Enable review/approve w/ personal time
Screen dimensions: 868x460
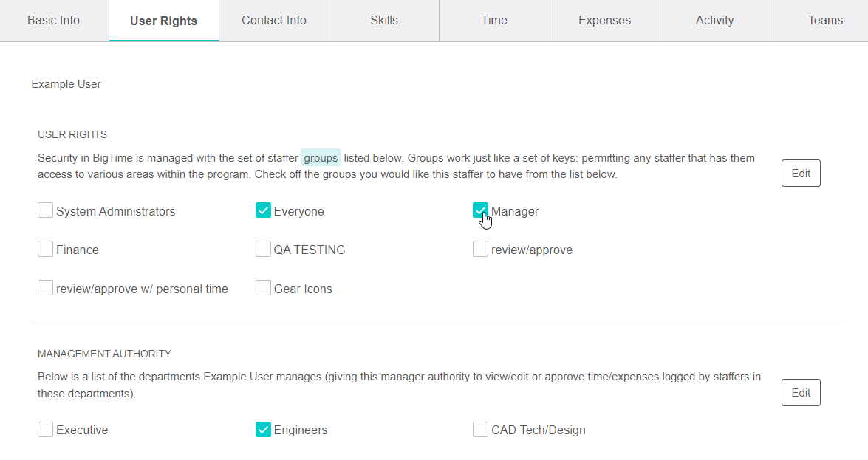coord(45,289)
